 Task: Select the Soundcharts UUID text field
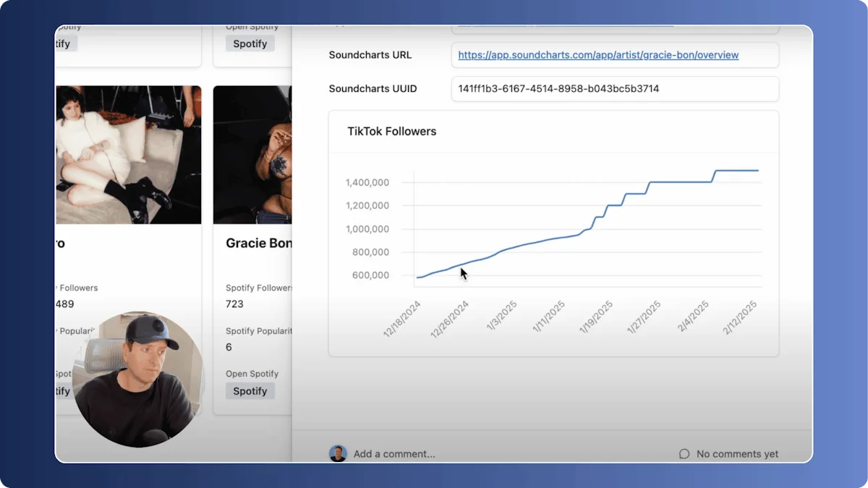[x=615, y=88]
